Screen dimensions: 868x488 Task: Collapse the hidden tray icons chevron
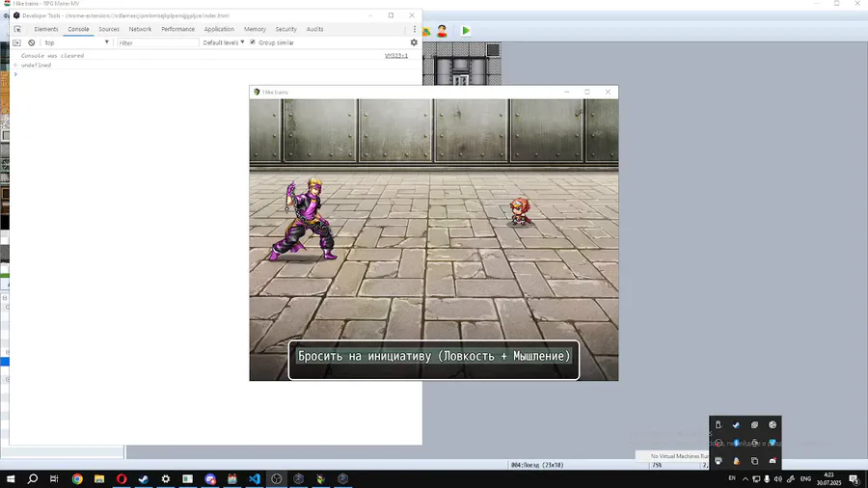point(746,478)
